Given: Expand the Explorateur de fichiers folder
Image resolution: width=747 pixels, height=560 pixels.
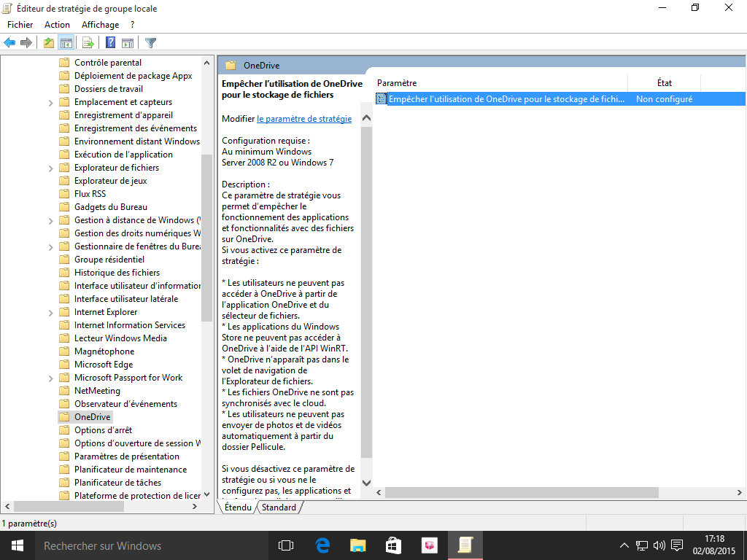Looking at the screenshot, I should click(50, 168).
